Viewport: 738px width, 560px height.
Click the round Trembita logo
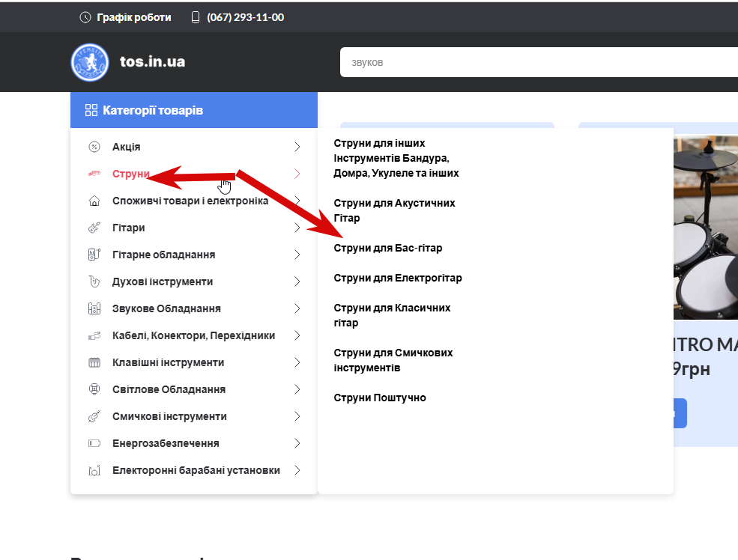click(x=90, y=62)
